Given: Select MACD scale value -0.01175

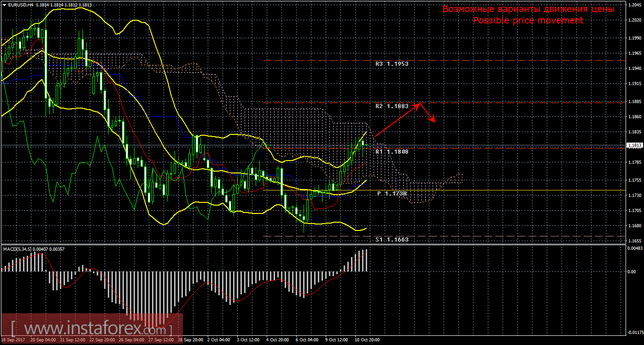Looking at the screenshot, I should [635, 333].
